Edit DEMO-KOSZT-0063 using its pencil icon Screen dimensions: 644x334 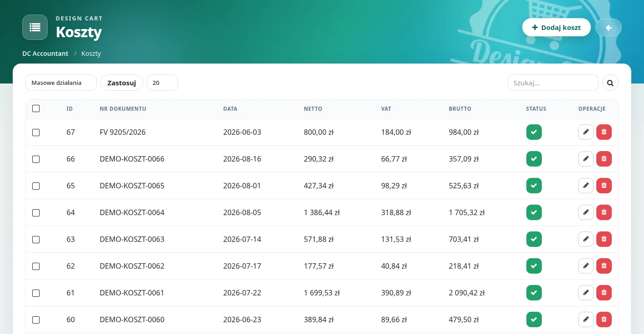[586, 239]
